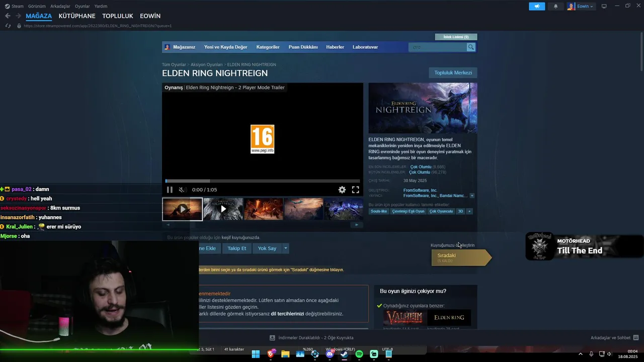The image size is (644, 362).
Task: Select the fiery dragon screenshot thumbnail
Action: click(x=263, y=209)
